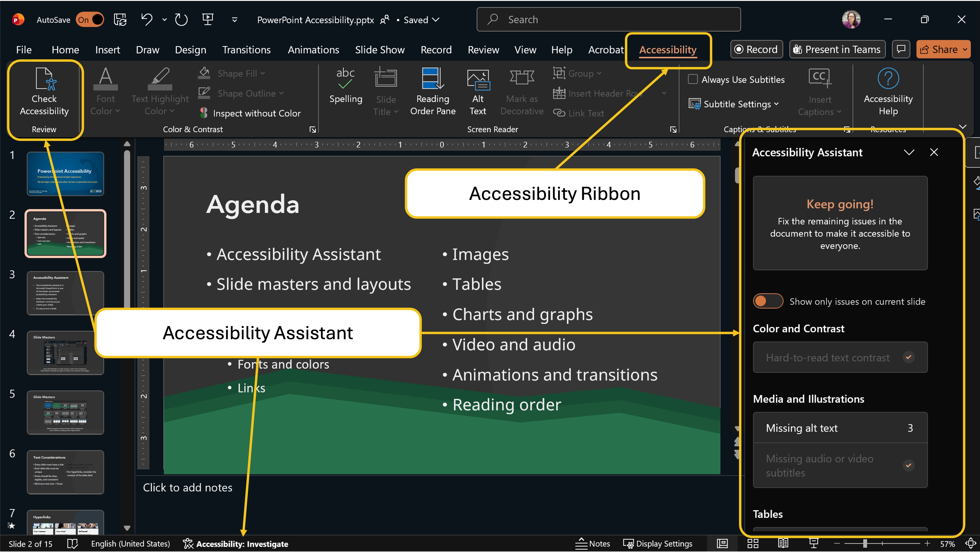Image resolution: width=980 pixels, height=552 pixels.
Task: Click Fit slide to window icon
Action: tap(970, 544)
